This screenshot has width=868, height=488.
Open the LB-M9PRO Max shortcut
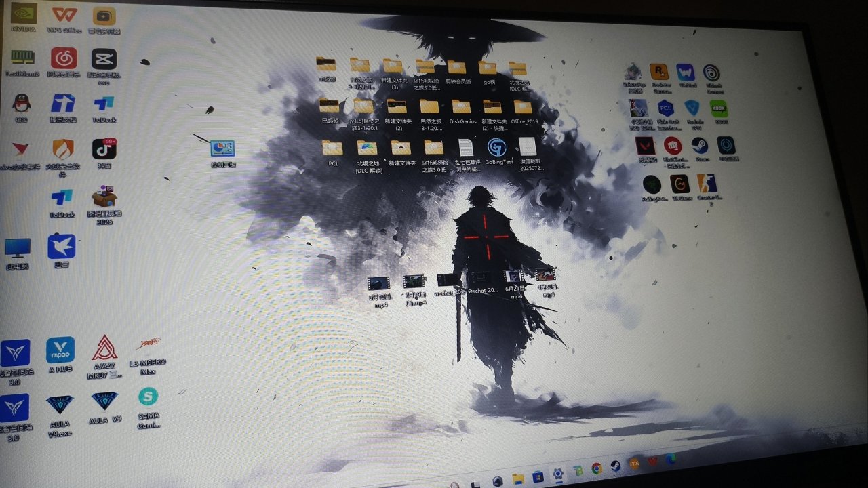(x=148, y=344)
